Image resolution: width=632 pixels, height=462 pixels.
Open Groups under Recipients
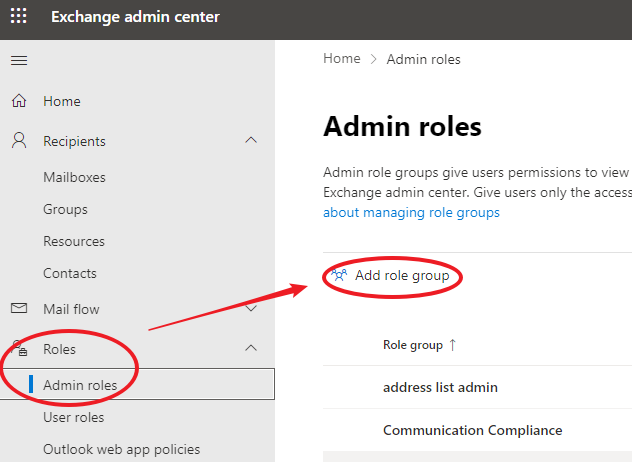tap(65, 210)
